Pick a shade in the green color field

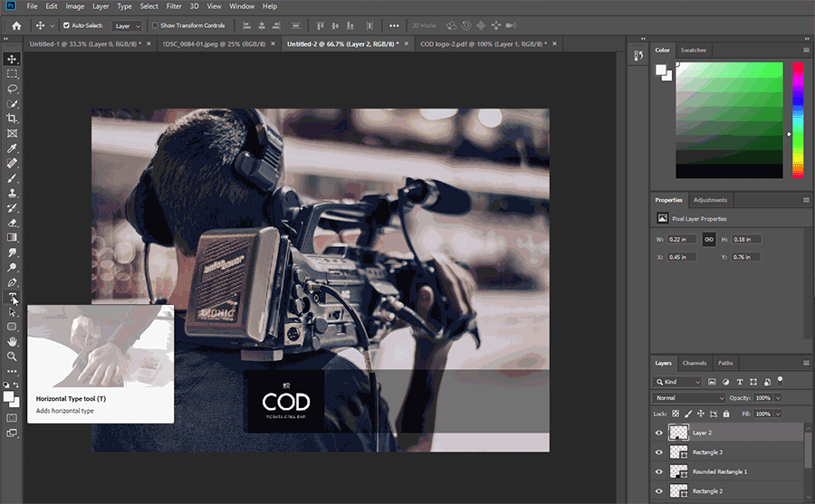tap(729, 120)
